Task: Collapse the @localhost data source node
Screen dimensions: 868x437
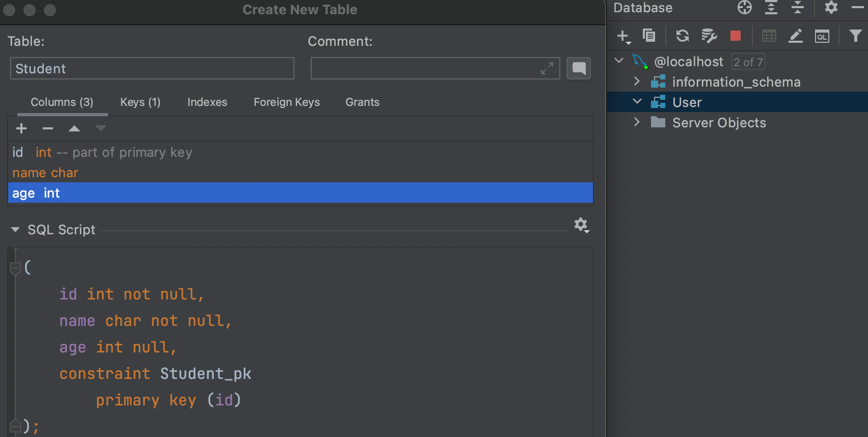Action: point(619,61)
